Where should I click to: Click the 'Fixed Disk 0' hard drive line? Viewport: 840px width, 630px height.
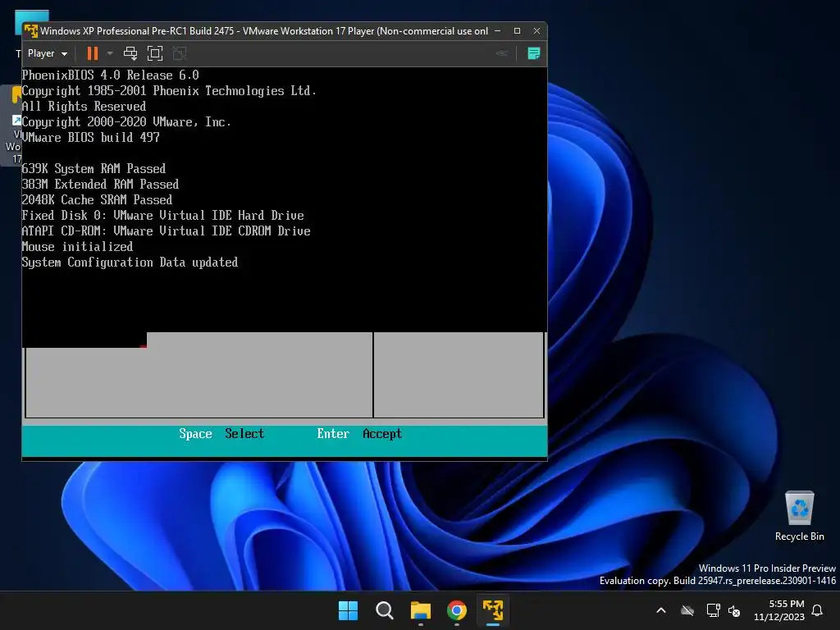[163, 216]
